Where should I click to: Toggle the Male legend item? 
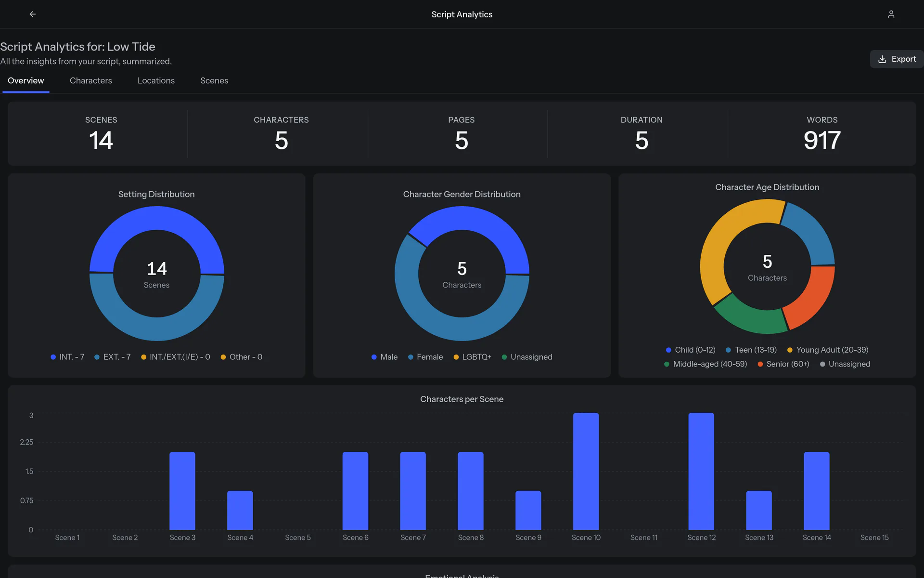384,357
